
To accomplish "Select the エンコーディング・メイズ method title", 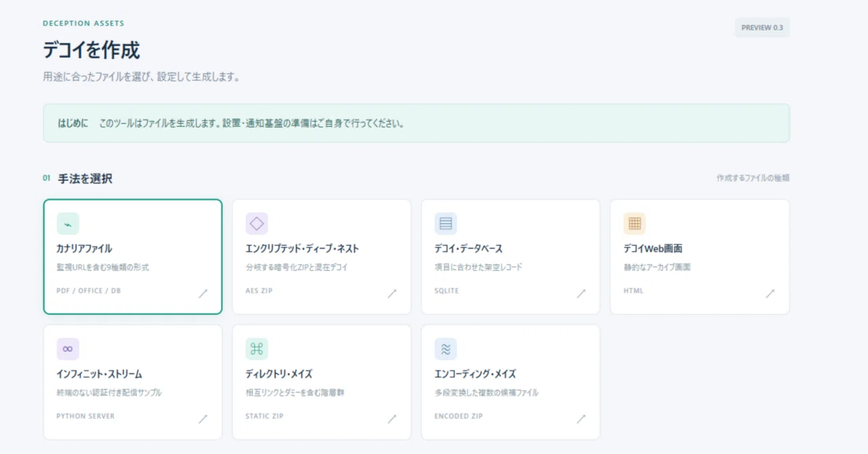I will coord(475,374).
